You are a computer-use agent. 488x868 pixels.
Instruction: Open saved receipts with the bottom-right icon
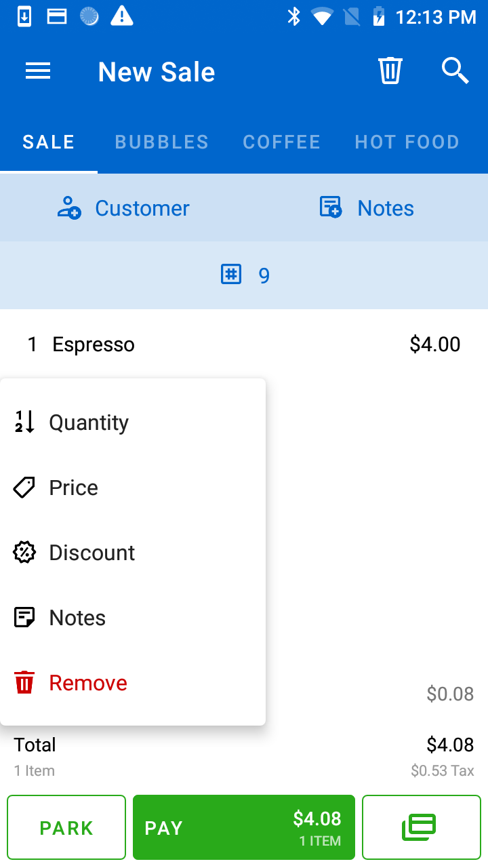[421, 827]
